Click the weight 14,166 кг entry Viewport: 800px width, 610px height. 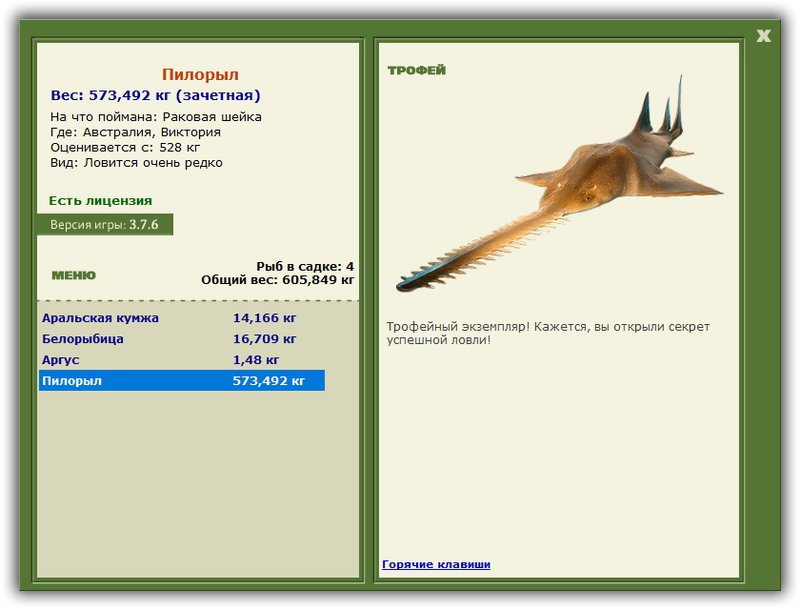pos(264,318)
